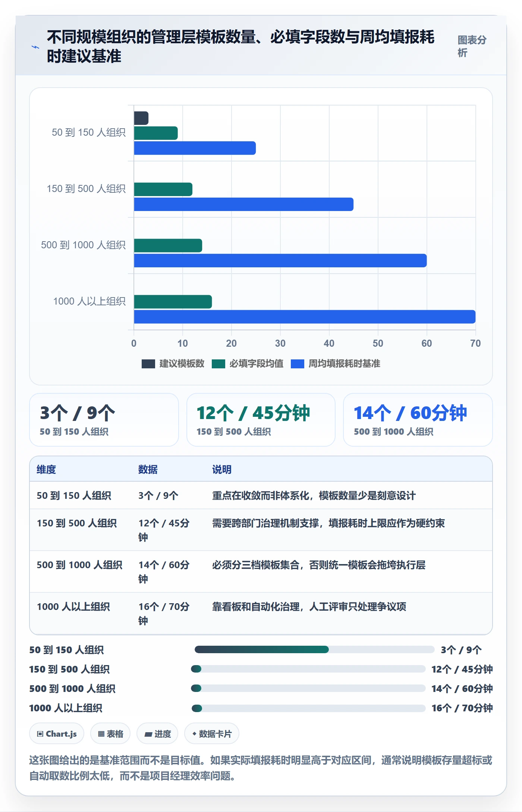Click the green bar for 500 到 1000 人组织
This screenshot has width=522, height=812.
168,246
